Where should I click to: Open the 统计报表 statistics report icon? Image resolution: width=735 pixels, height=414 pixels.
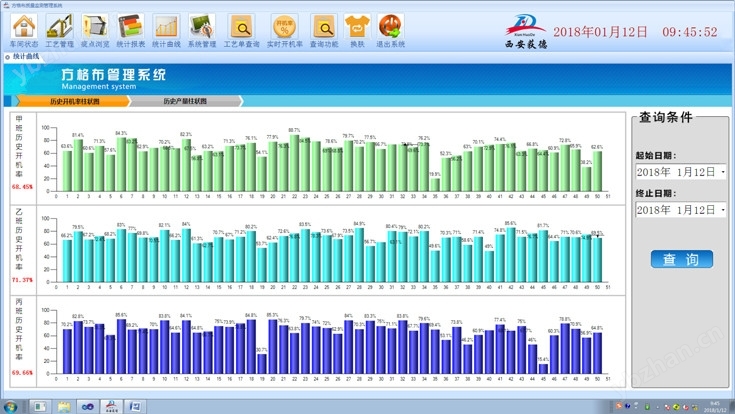tap(131, 27)
